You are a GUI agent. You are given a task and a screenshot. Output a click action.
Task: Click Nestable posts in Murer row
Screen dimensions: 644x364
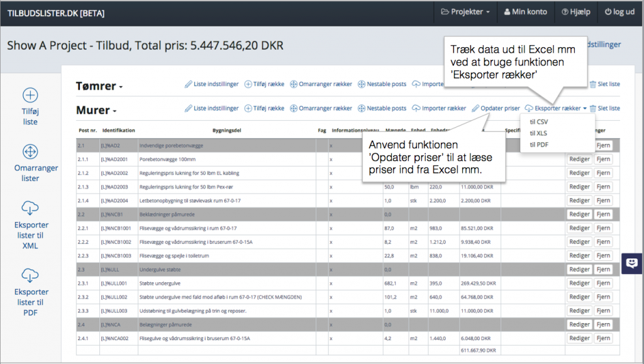pos(382,108)
